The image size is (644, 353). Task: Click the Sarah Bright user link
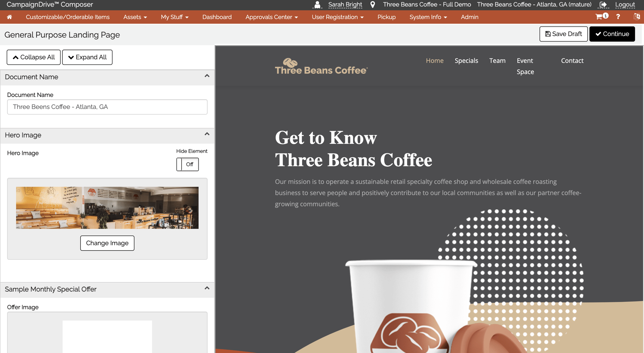[345, 5]
